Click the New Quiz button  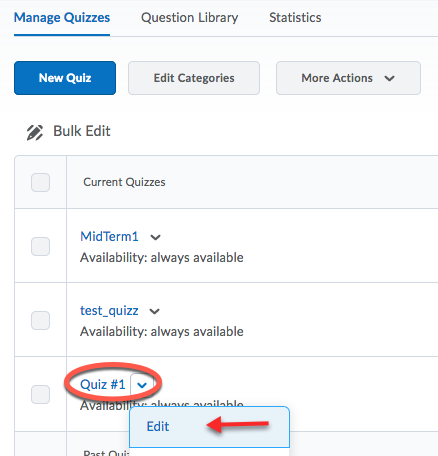click(x=65, y=78)
